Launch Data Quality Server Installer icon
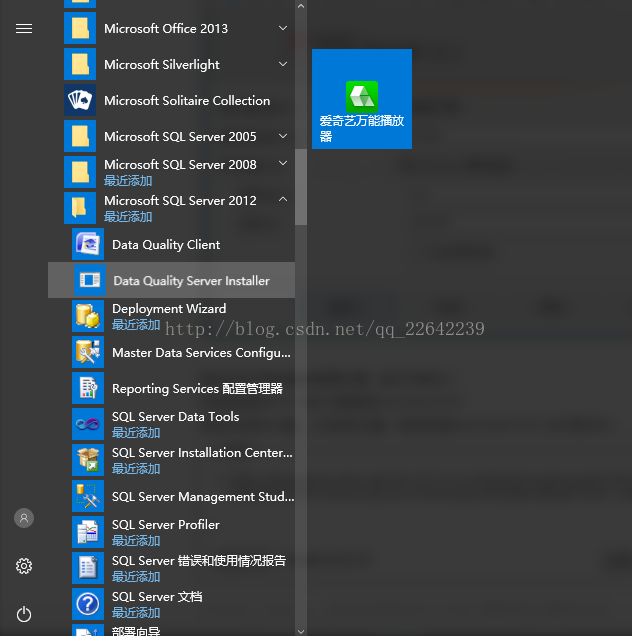This screenshot has width=632, height=636. (x=89, y=281)
